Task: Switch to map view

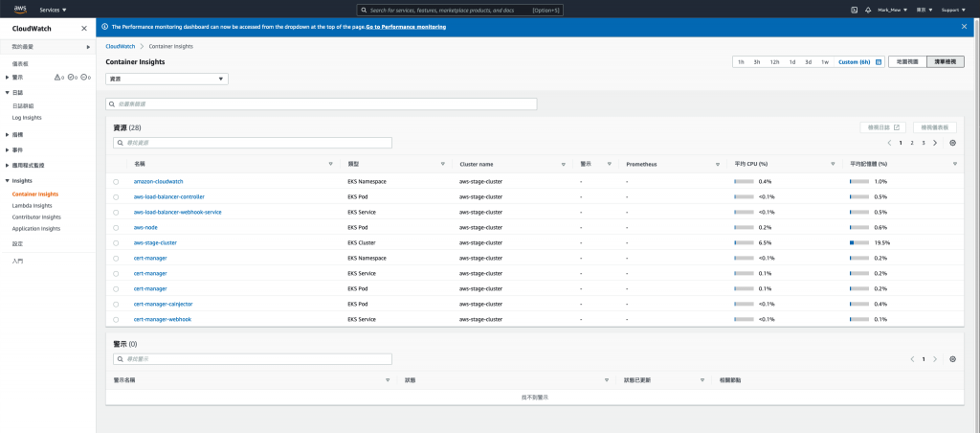Action: [x=907, y=62]
